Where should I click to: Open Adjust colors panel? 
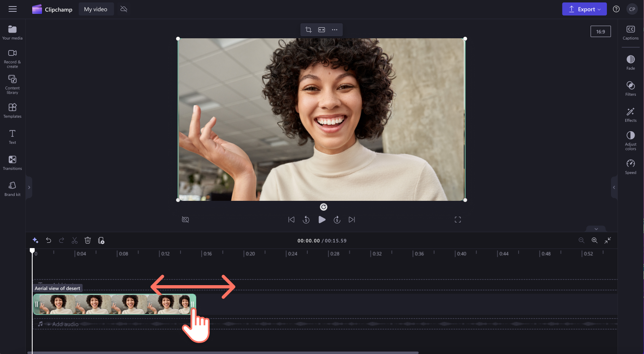click(x=631, y=141)
